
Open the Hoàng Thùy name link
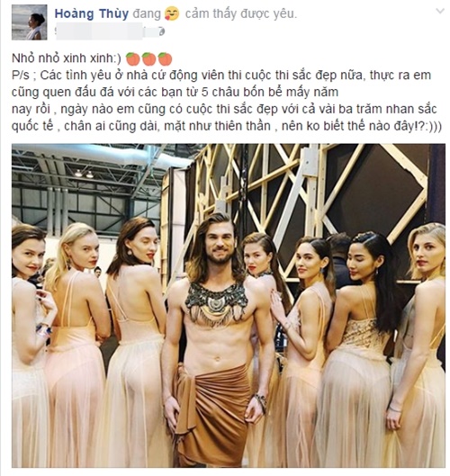[x=92, y=13]
